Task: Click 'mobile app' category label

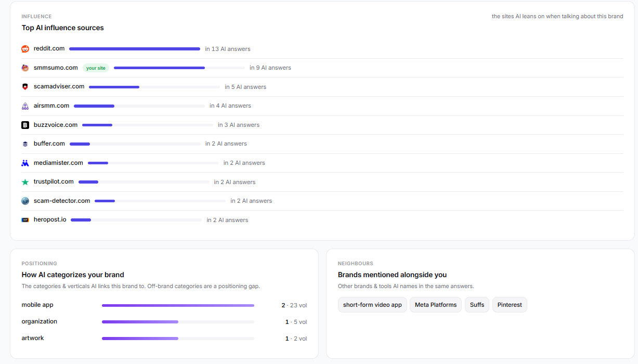Action: (x=37, y=305)
